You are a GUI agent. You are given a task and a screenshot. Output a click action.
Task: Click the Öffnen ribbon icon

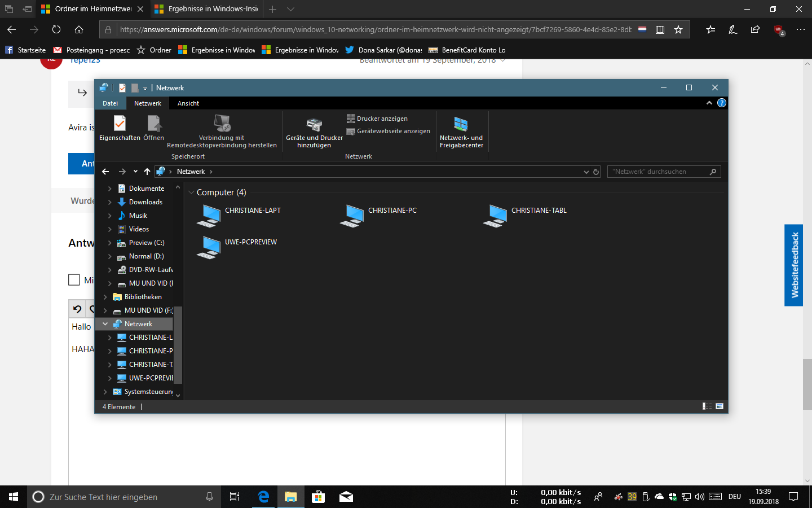point(153,128)
